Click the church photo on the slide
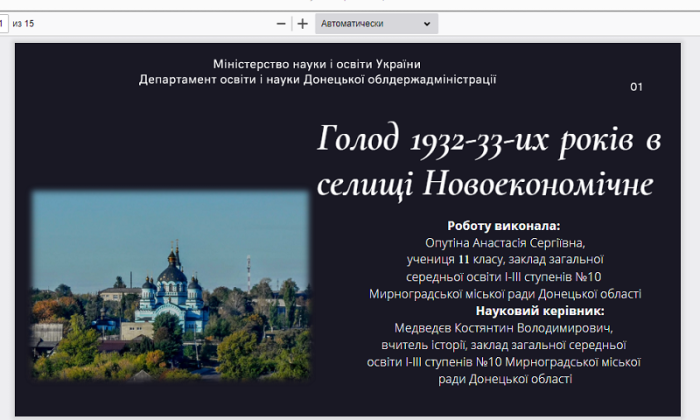 point(170,285)
